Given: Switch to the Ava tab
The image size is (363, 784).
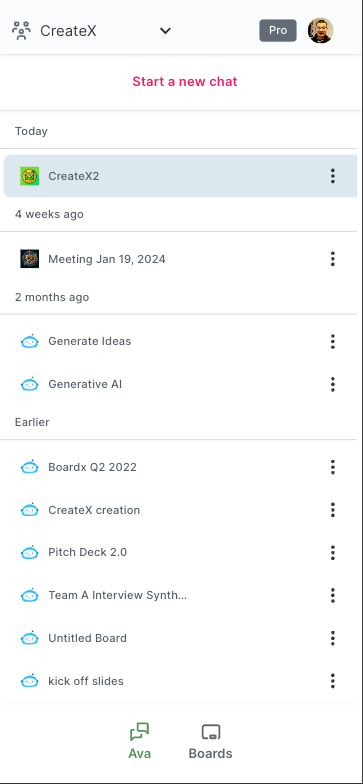Looking at the screenshot, I should [140, 742].
